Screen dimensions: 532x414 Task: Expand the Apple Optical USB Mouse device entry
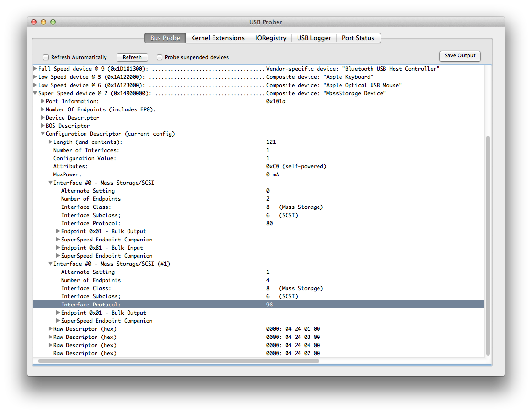pyautogui.click(x=35, y=85)
